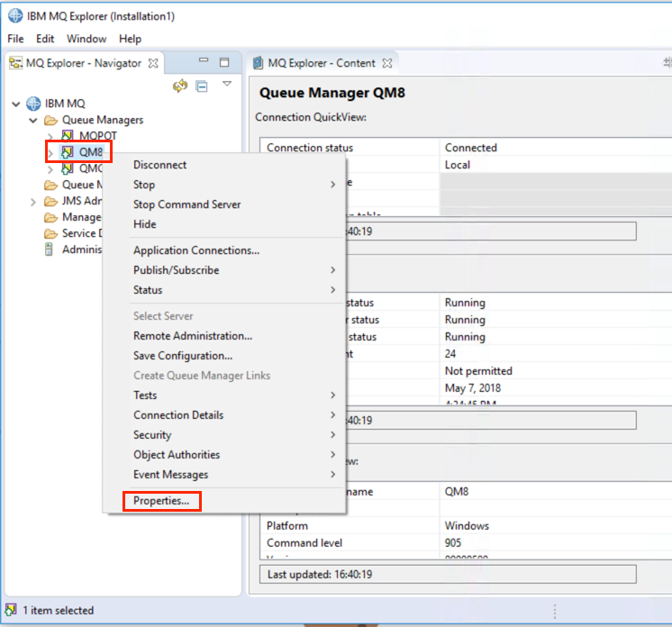The width and height of the screenshot is (672, 627).
Task: Select the MQPOT tree item
Action: pos(98,136)
